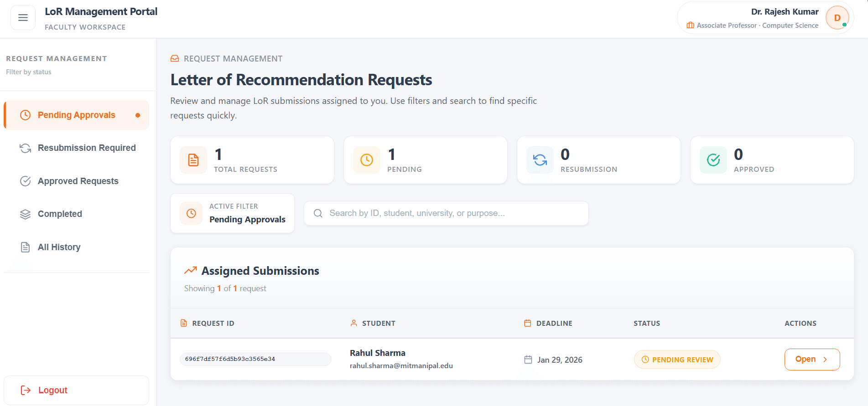Click the Pending Review status badge

coord(677,360)
